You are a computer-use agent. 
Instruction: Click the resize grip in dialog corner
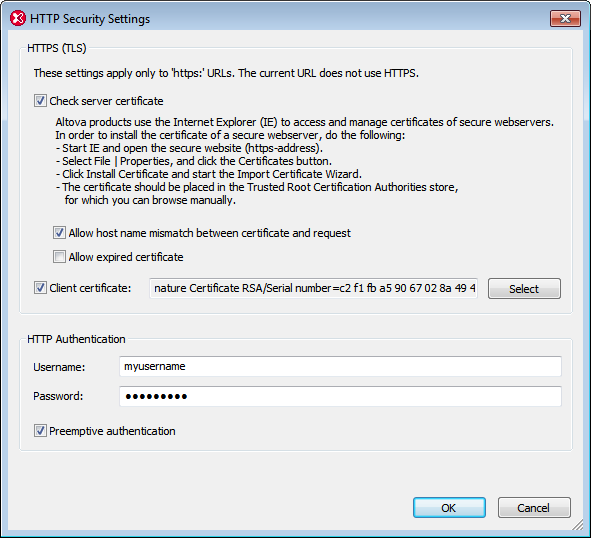[x=577, y=524]
